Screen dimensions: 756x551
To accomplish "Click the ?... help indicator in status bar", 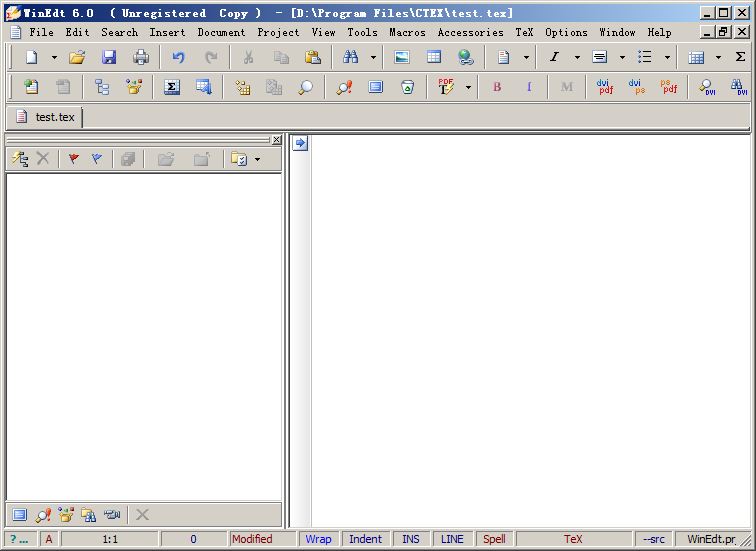I will (19, 539).
